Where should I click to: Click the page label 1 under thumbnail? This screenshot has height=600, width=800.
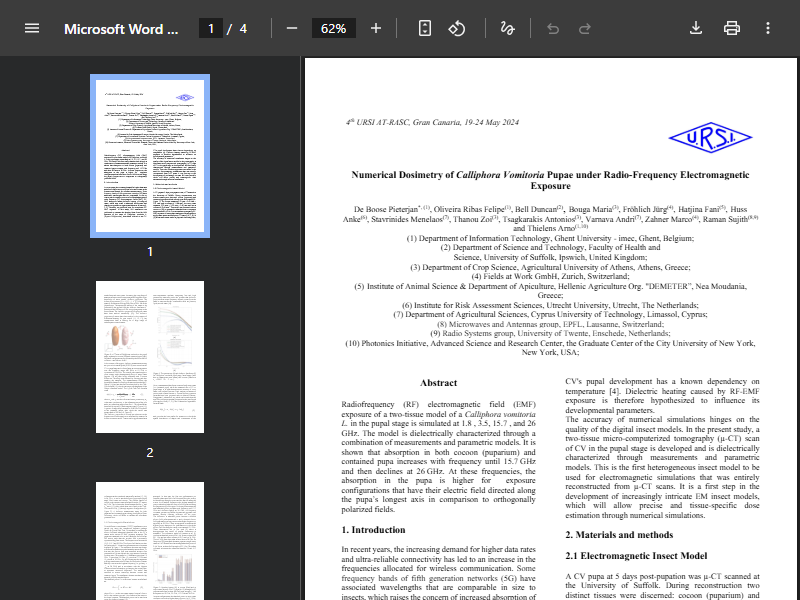pos(150,252)
